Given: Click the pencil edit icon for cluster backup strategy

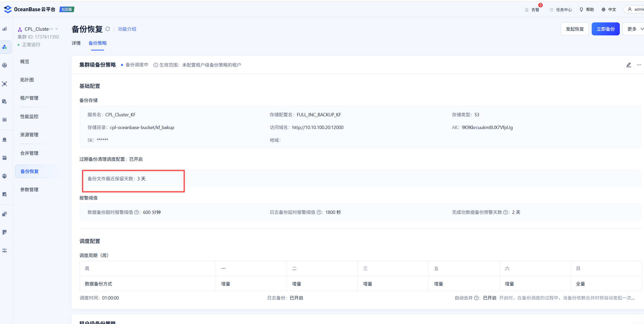Looking at the screenshot, I should point(628,65).
